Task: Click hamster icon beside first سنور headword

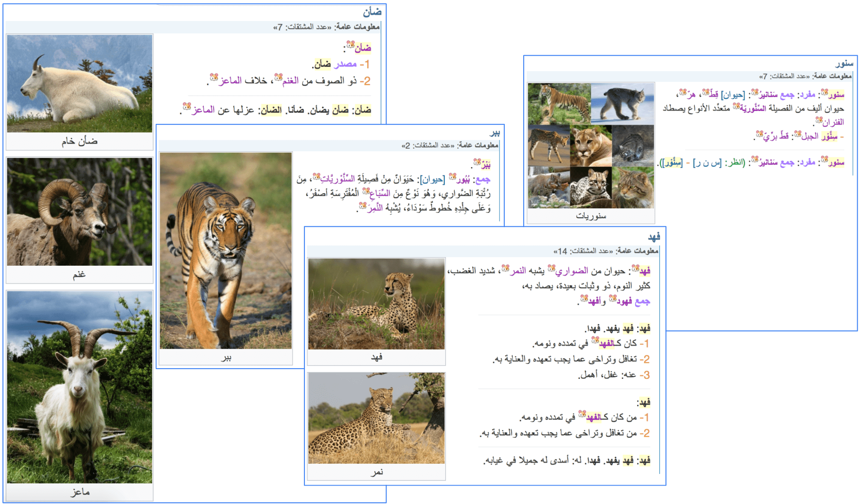Action: pos(825,92)
